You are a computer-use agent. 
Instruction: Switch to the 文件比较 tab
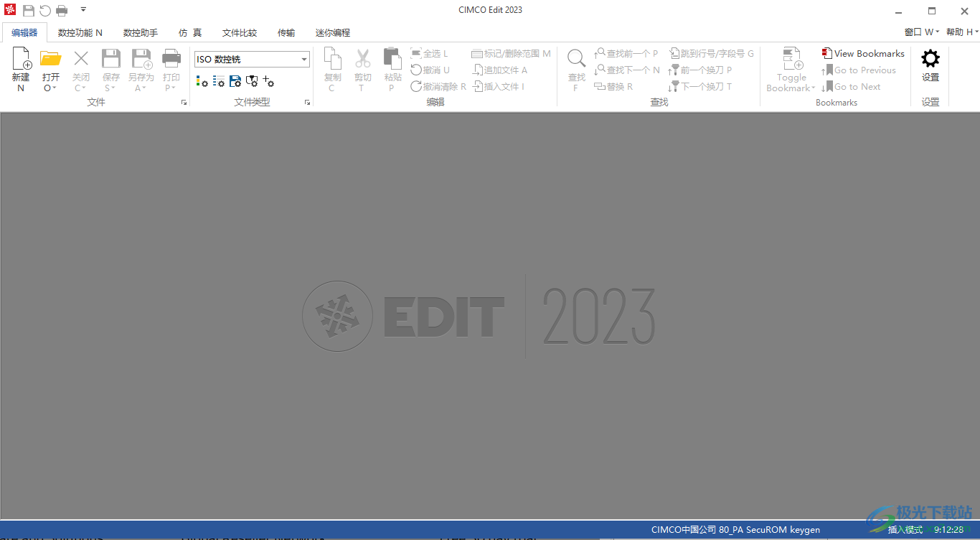coord(240,33)
